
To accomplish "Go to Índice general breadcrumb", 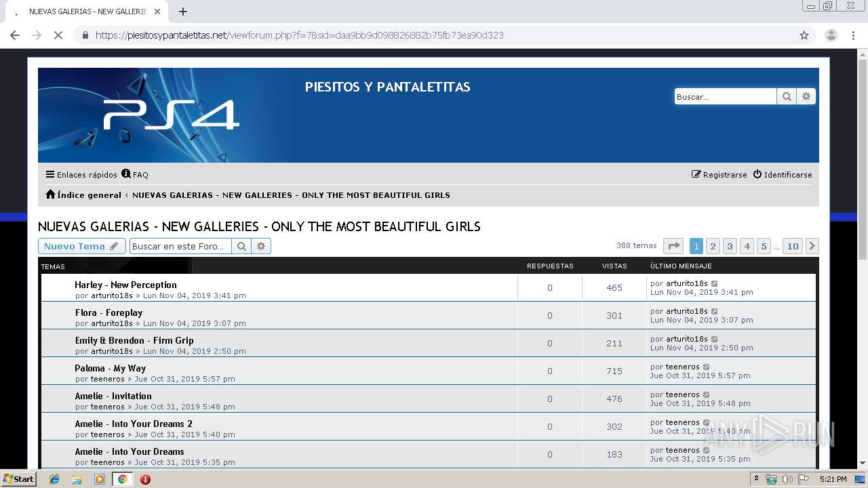I will click(x=83, y=195).
